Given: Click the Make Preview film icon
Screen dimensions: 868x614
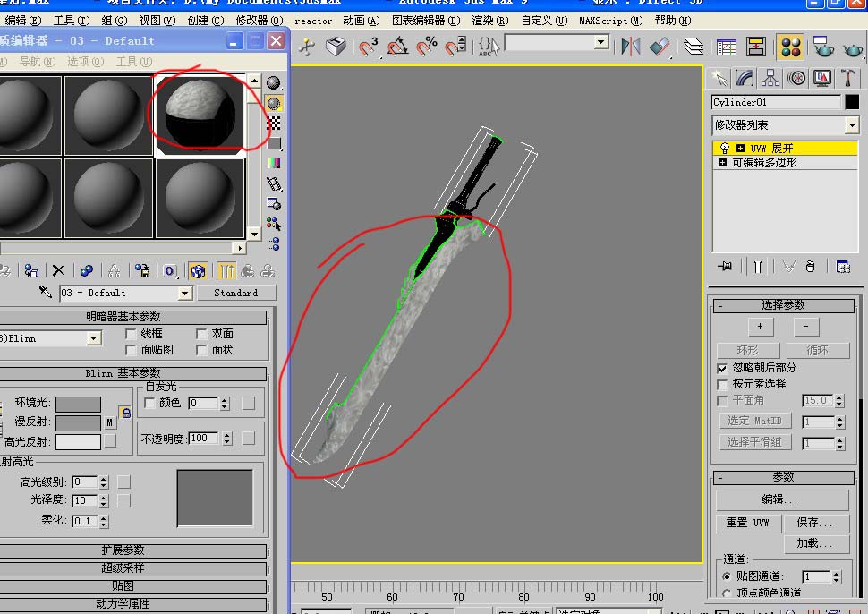Looking at the screenshot, I should [274, 183].
